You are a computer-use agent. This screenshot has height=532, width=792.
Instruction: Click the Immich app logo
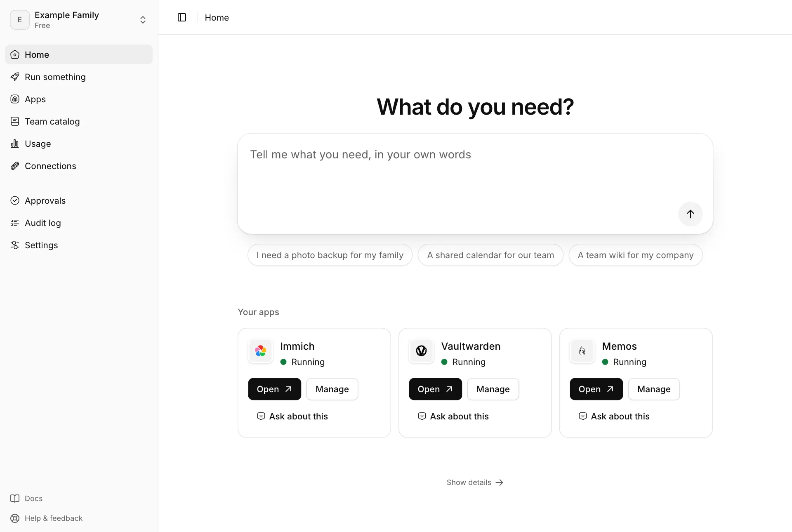click(x=260, y=351)
